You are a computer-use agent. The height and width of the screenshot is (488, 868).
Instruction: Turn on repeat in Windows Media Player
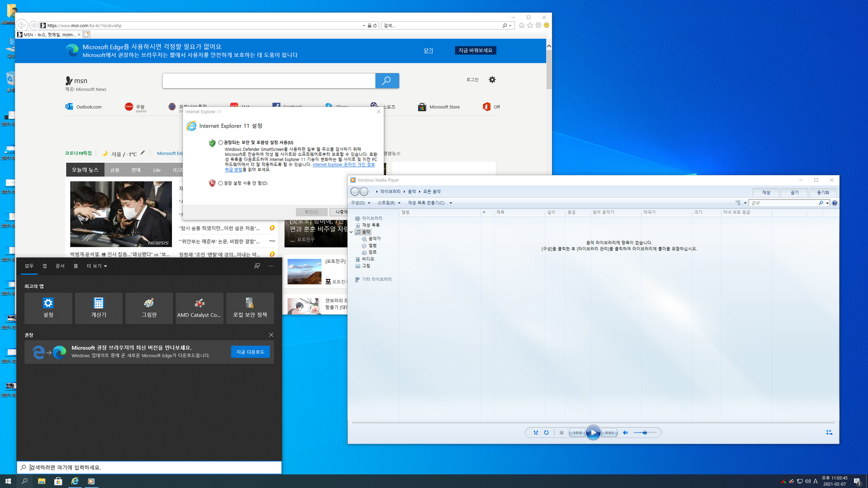pyautogui.click(x=546, y=433)
